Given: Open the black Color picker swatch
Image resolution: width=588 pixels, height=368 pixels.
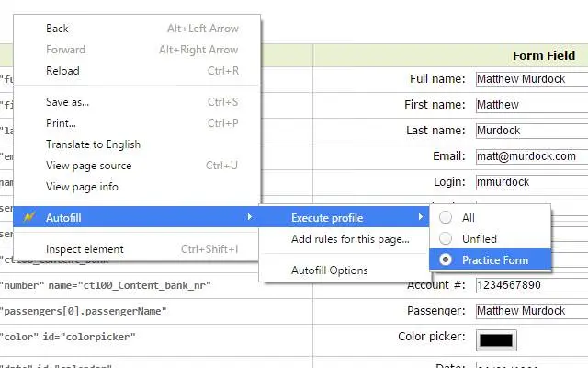Looking at the screenshot, I should coord(496,340).
